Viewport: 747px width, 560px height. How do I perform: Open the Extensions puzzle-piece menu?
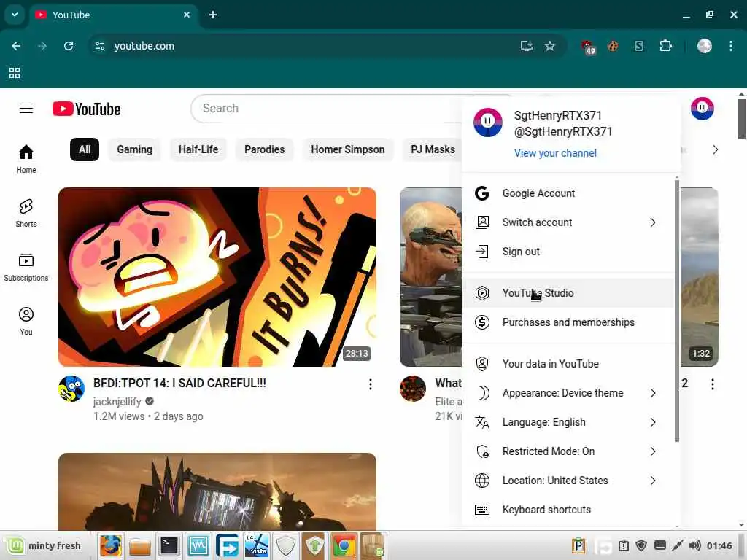665,46
